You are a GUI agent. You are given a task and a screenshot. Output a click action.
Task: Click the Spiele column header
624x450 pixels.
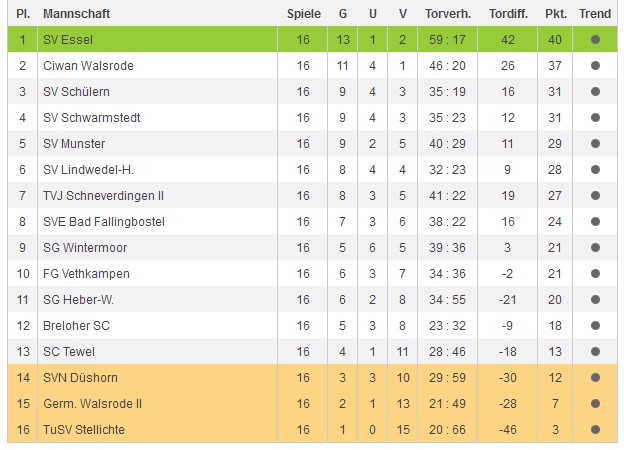tap(304, 14)
